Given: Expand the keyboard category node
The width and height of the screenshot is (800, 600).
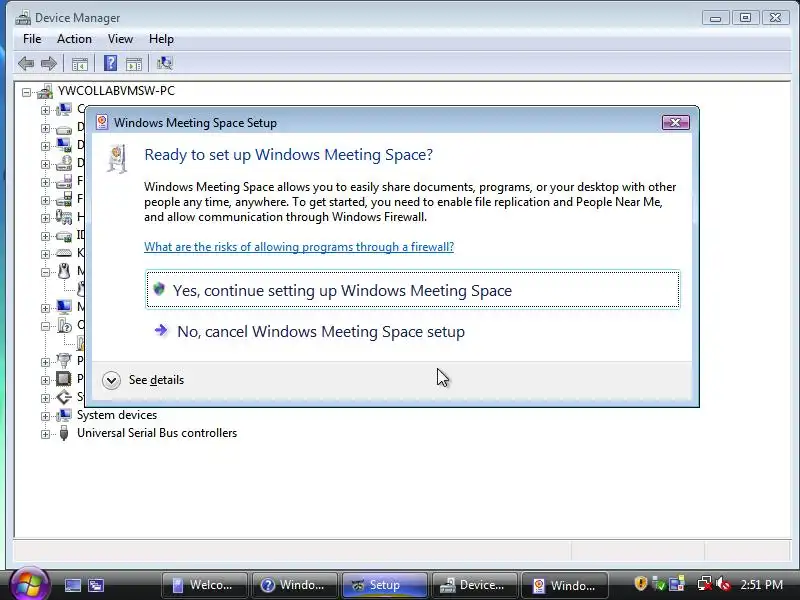Looking at the screenshot, I should click(45, 254).
